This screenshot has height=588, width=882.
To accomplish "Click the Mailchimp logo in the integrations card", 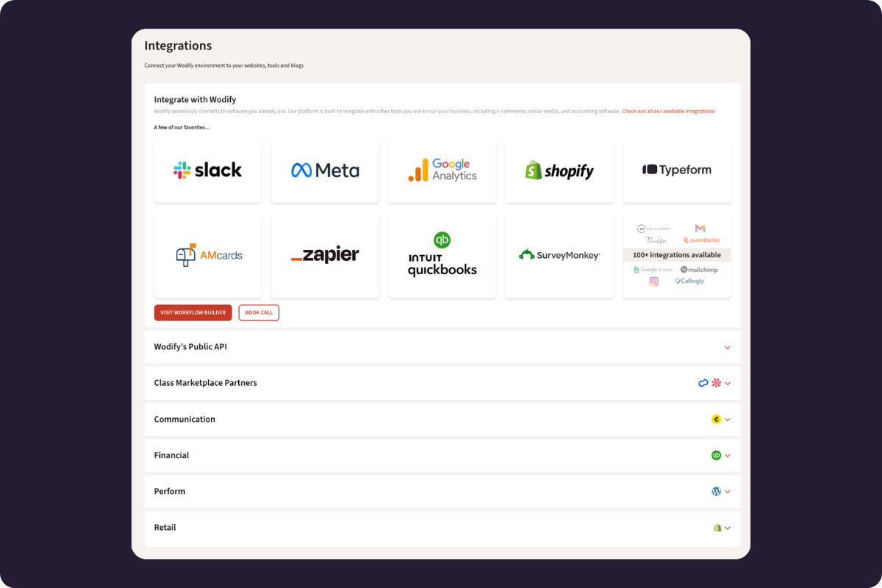I will pyautogui.click(x=699, y=270).
